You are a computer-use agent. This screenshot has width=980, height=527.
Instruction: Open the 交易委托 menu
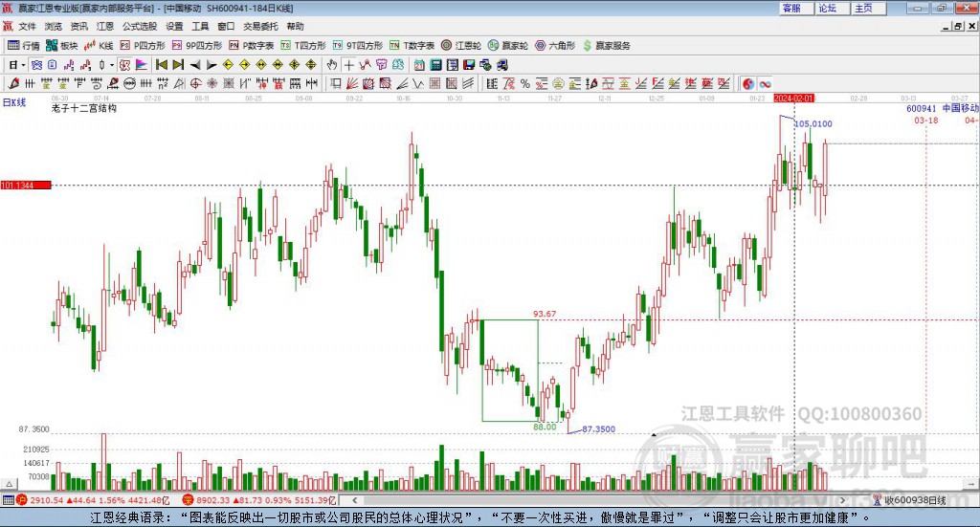[x=260, y=26]
